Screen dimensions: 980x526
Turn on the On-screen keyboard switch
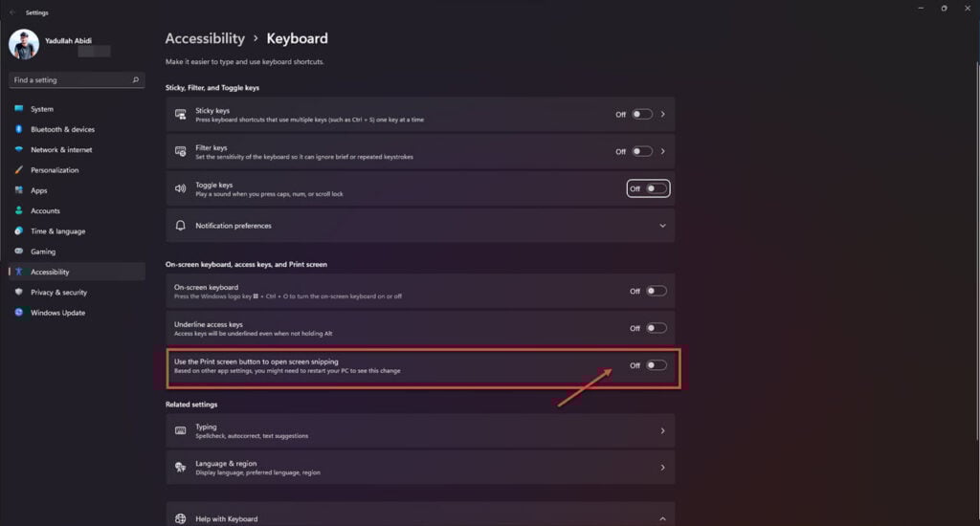pos(657,291)
